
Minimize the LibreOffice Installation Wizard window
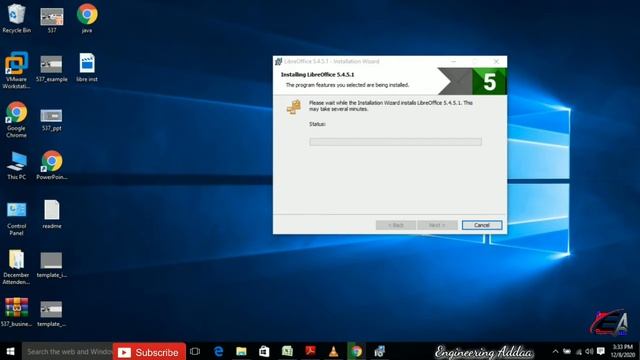coord(453,61)
